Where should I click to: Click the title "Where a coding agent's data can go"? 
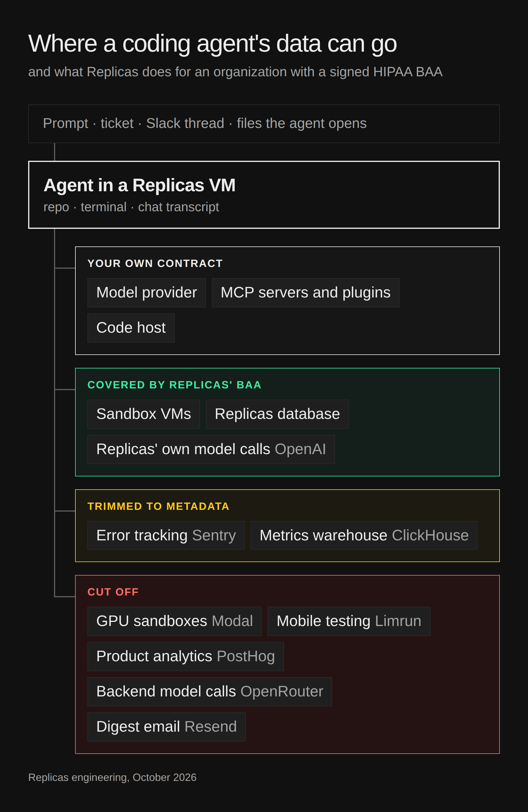(x=212, y=44)
